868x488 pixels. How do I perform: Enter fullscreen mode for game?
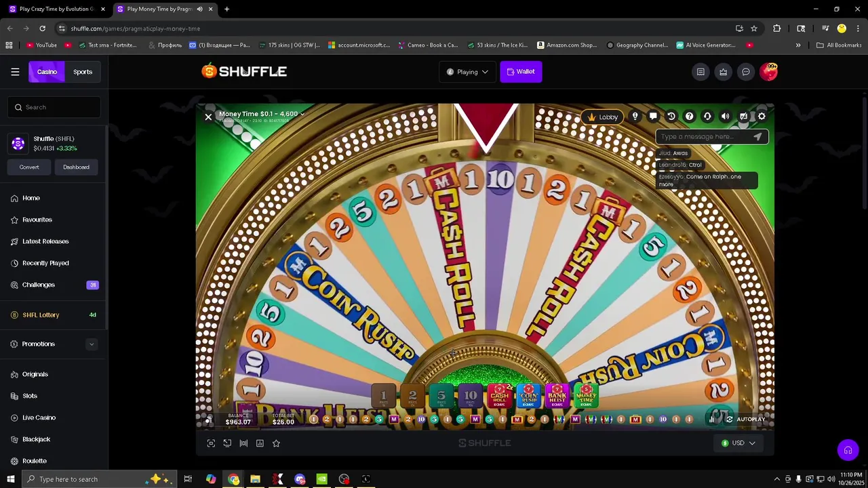point(211,443)
